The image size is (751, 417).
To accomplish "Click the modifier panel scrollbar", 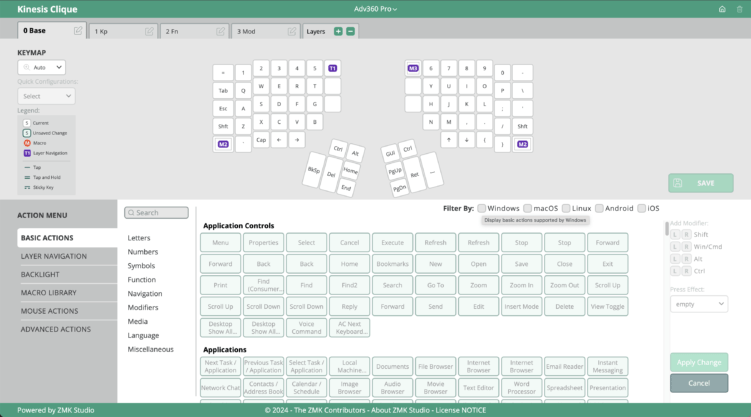I will 666,229.
